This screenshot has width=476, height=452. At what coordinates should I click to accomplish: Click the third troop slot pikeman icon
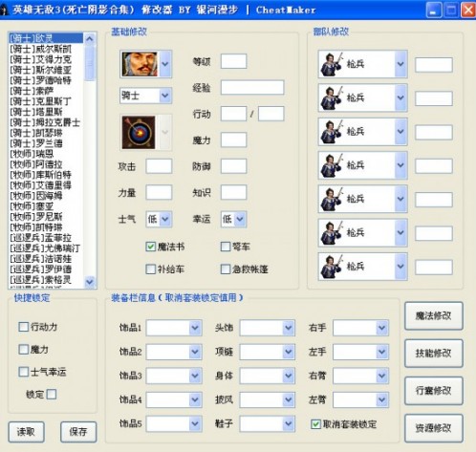(332, 132)
